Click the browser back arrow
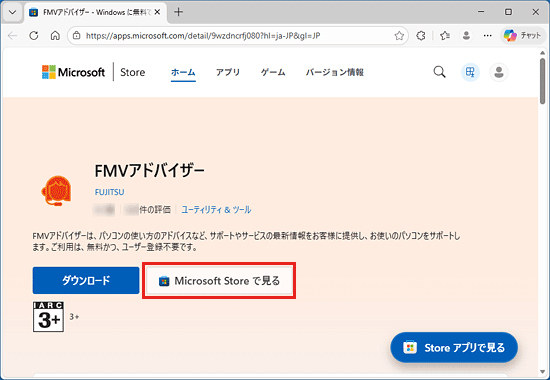 click(x=13, y=35)
